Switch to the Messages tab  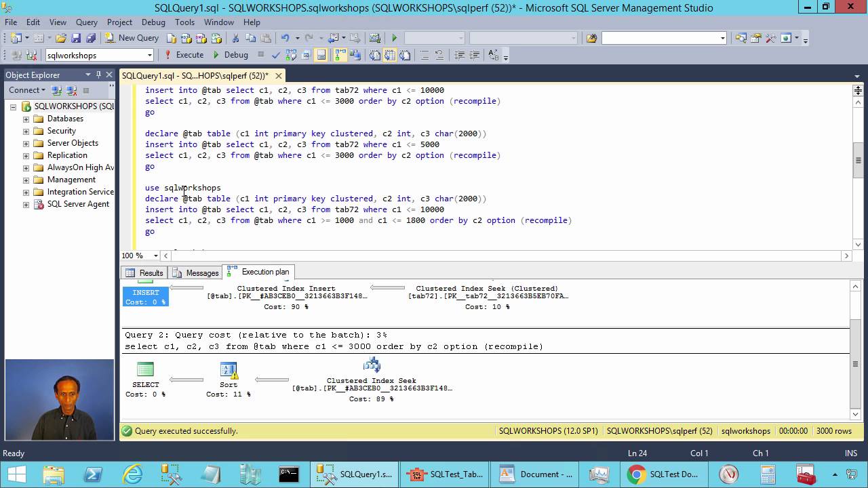(196, 272)
